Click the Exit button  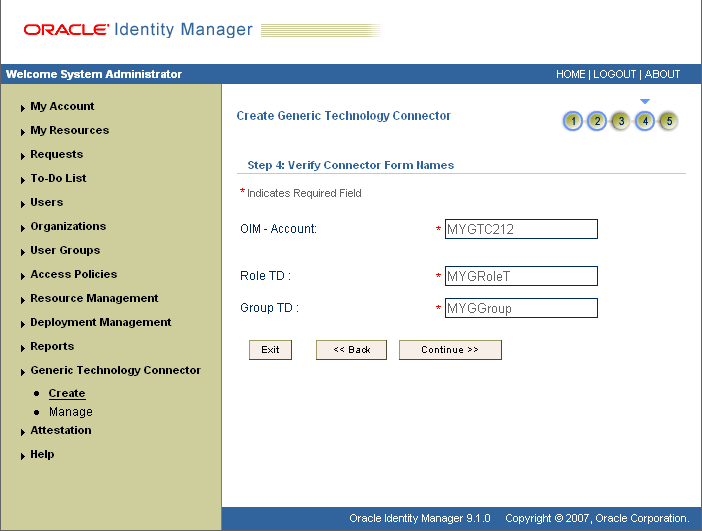[270, 350]
